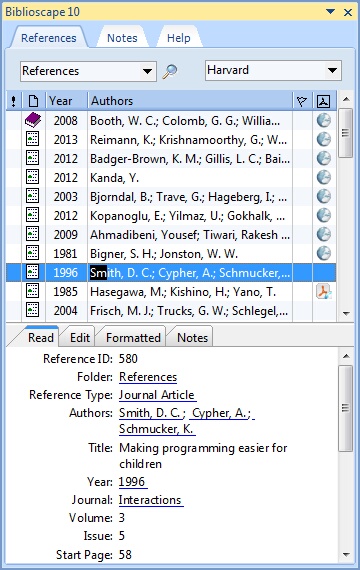Click article icon in Kopanoglu row
Viewport: 360px width, 570px height.
click(x=32, y=215)
